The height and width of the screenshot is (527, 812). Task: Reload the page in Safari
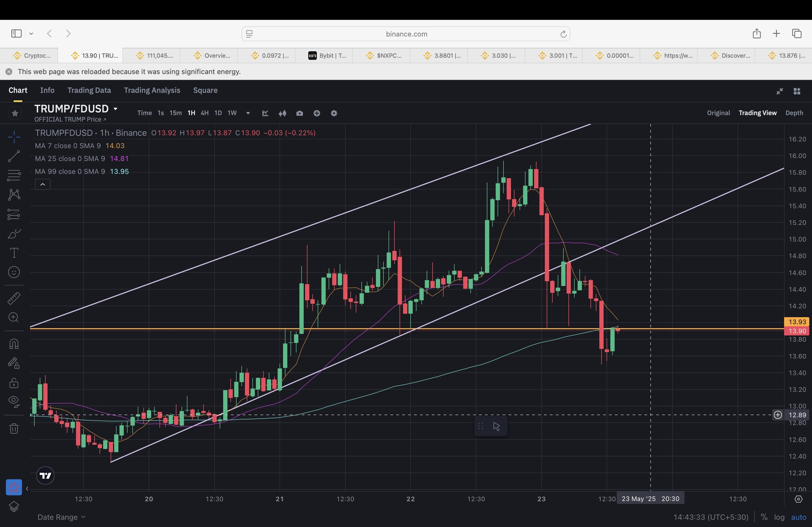[563, 34]
